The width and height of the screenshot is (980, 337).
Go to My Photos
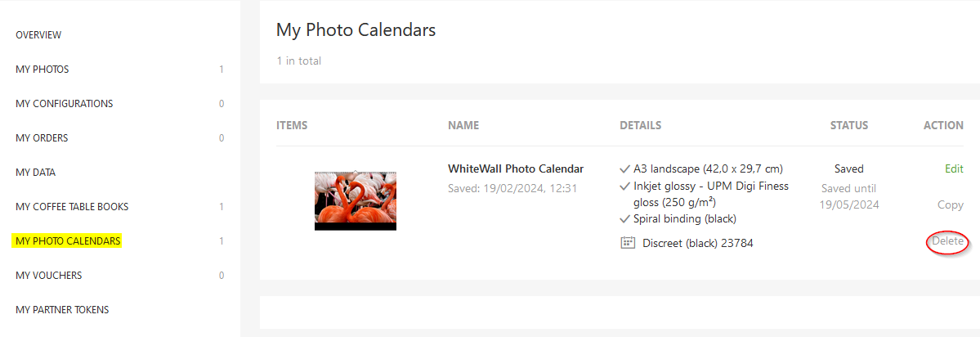[x=42, y=70]
